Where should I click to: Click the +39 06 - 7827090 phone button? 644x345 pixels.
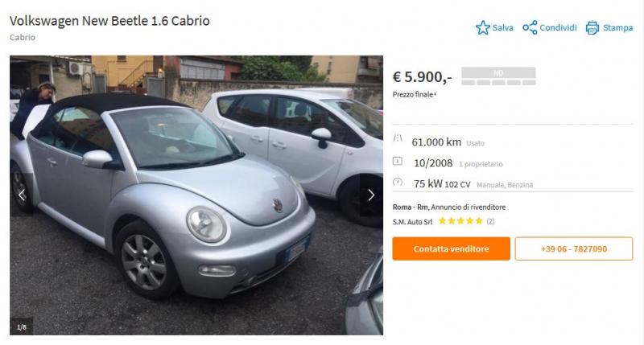[574, 248]
